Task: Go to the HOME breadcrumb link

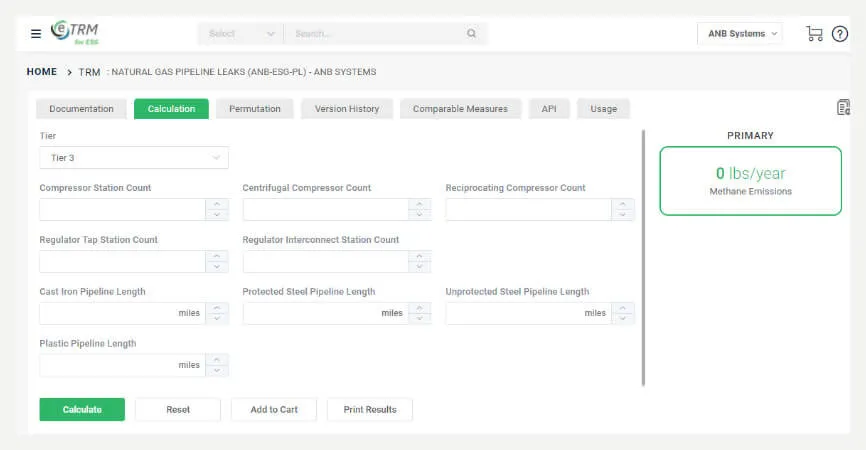Action: coord(41,72)
